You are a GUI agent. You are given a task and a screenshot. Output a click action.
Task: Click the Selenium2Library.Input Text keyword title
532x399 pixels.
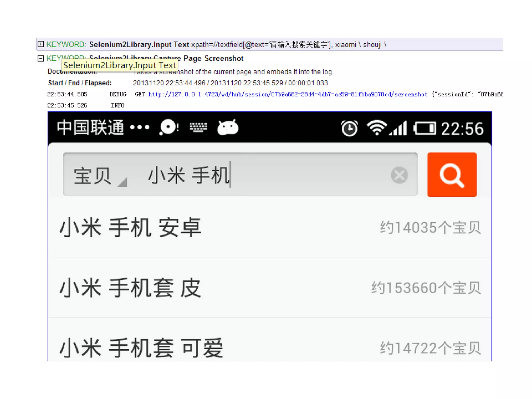point(139,44)
